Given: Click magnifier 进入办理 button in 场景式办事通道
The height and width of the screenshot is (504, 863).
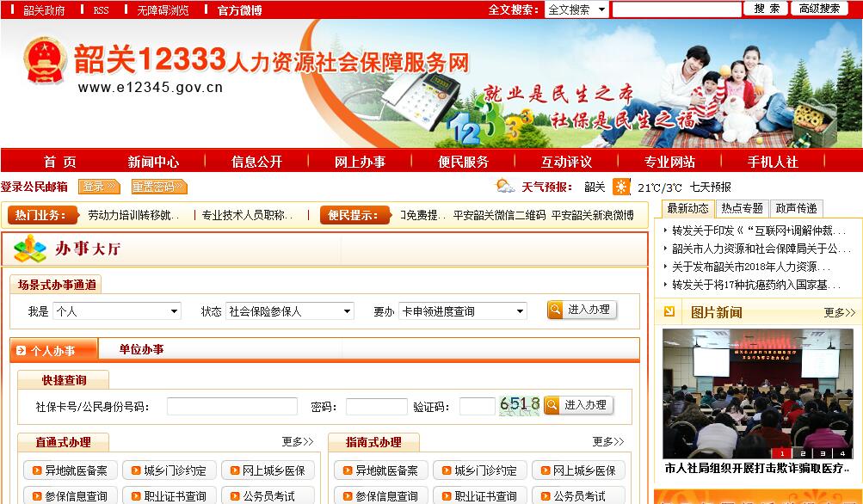Looking at the screenshot, I should tap(582, 310).
